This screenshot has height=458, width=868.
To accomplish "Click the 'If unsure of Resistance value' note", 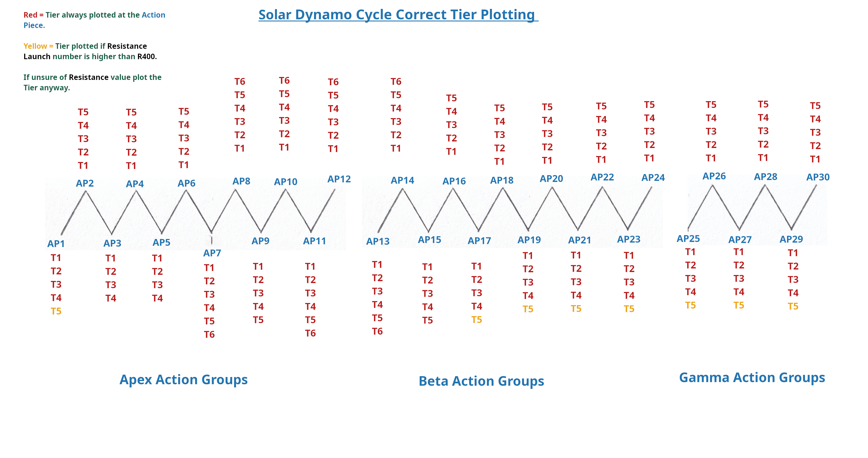I will (93, 82).
